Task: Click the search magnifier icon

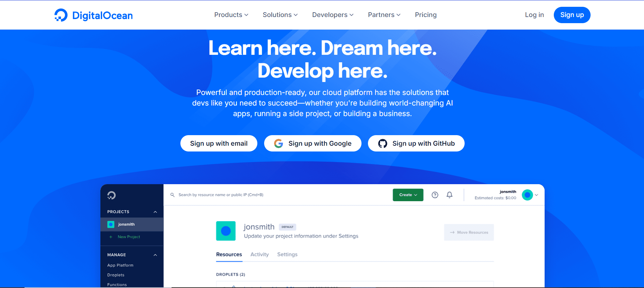Action: point(173,195)
